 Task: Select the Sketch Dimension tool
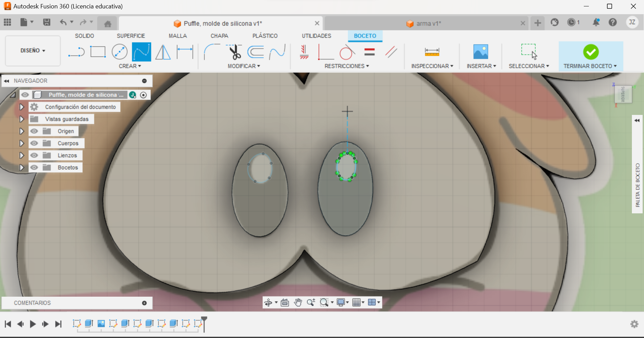pos(185,52)
